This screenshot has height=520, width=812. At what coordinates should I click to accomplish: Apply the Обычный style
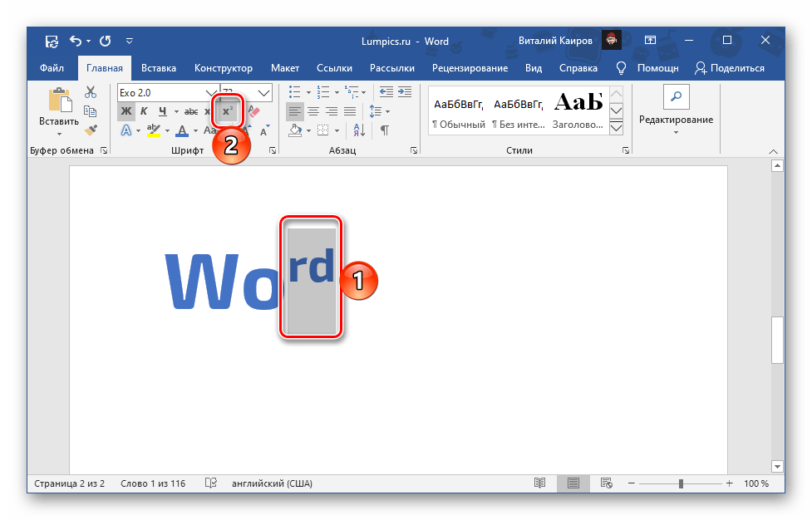[x=459, y=111]
